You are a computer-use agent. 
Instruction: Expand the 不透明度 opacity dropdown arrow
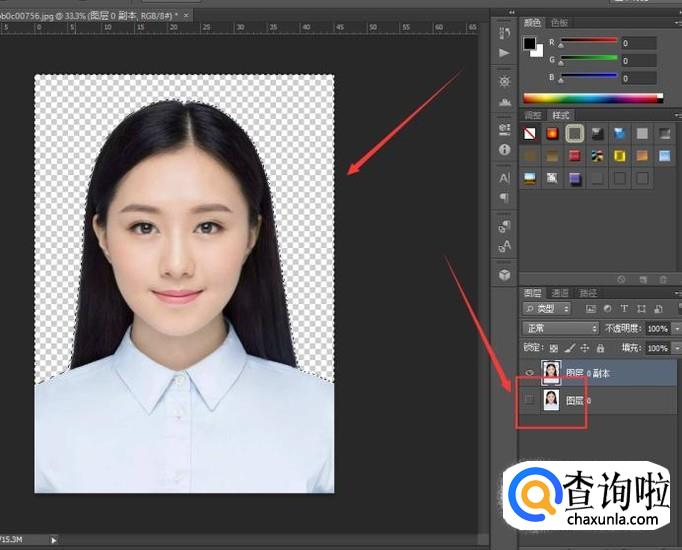(676, 328)
